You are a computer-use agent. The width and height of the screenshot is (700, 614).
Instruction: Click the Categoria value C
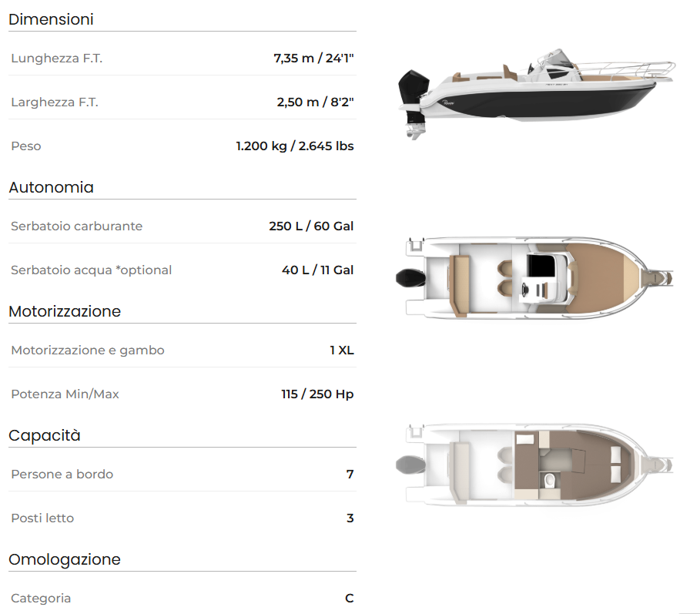[x=350, y=598]
